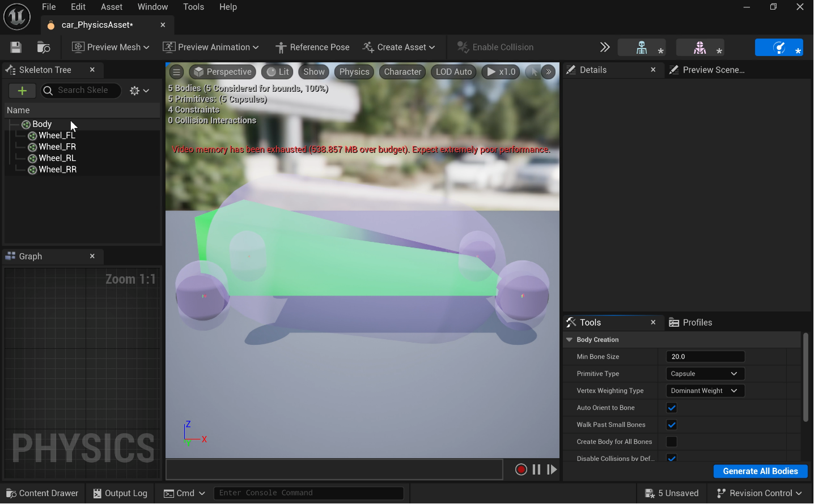The image size is (814, 504).
Task: Click the Enter Console Command field
Action: [x=308, y=493]
